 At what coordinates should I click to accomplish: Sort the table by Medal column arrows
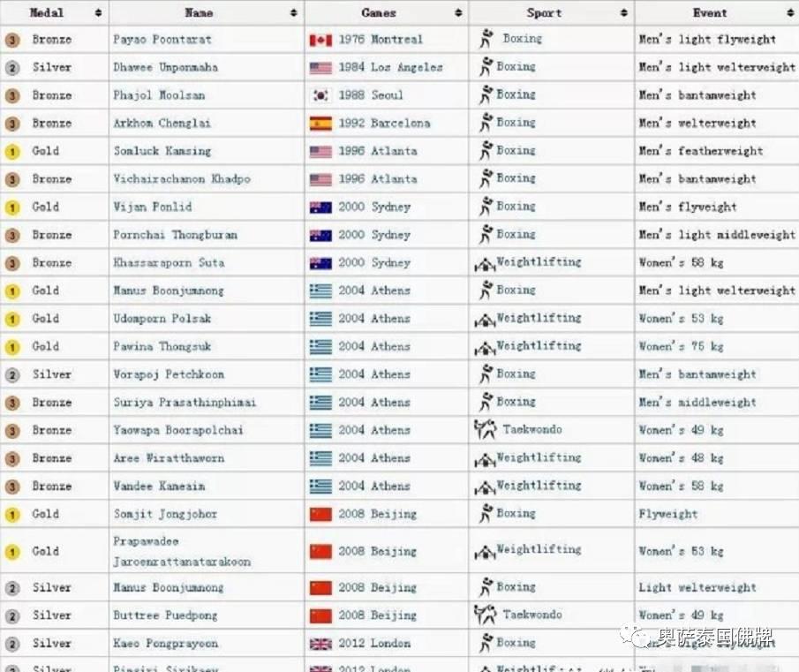coord(97,13)
